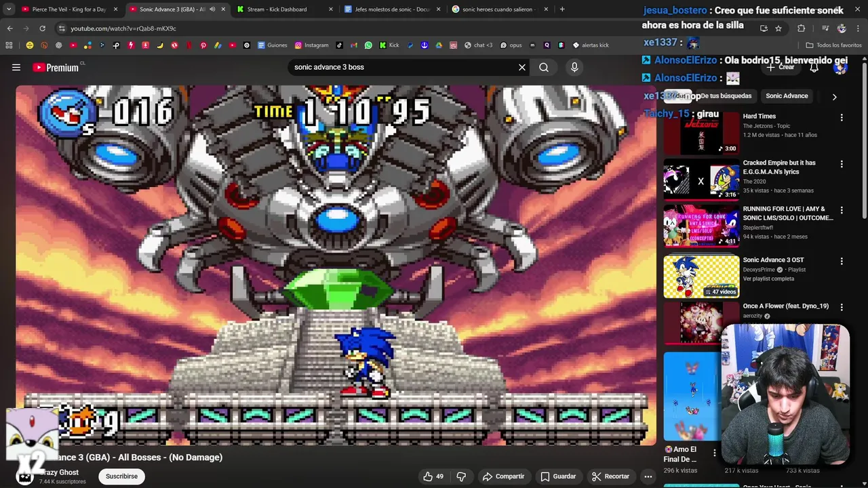Click the Compartir share button
This screenshot has height=488, width=868.
pyautogui.click(x=504, y=476)
